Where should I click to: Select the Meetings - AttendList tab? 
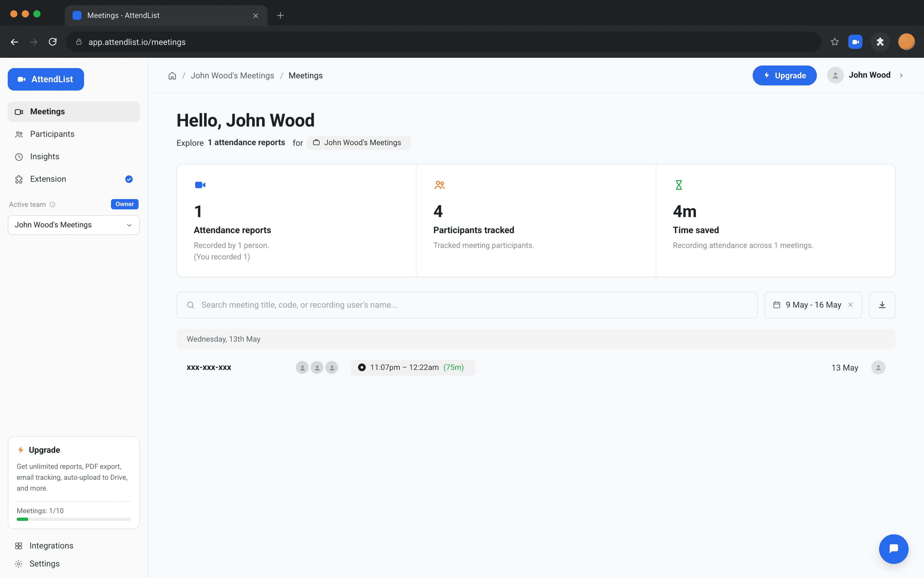click(x=166, y=15)
